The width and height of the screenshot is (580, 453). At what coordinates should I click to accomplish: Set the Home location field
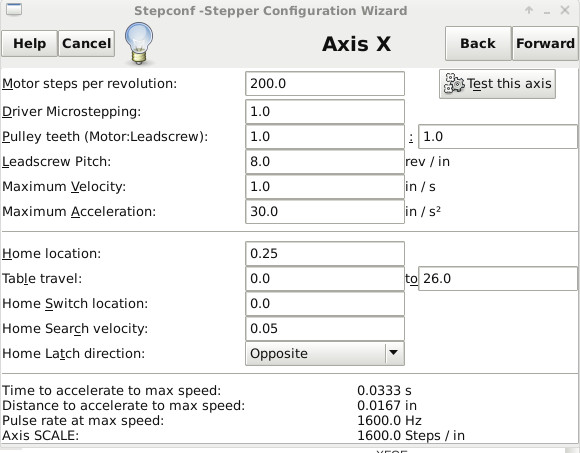tap(325, 254)
